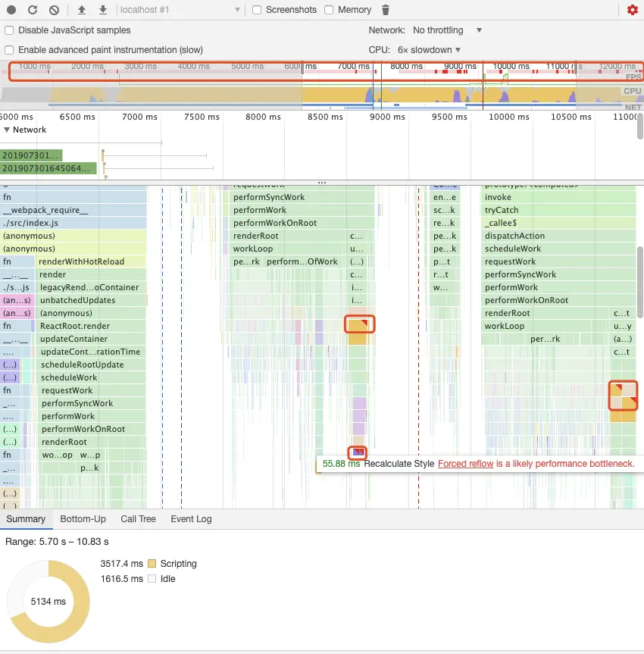The image size is (644, 654).
Task: Select the invoke flame entry
Action: [x=558, y=197]
